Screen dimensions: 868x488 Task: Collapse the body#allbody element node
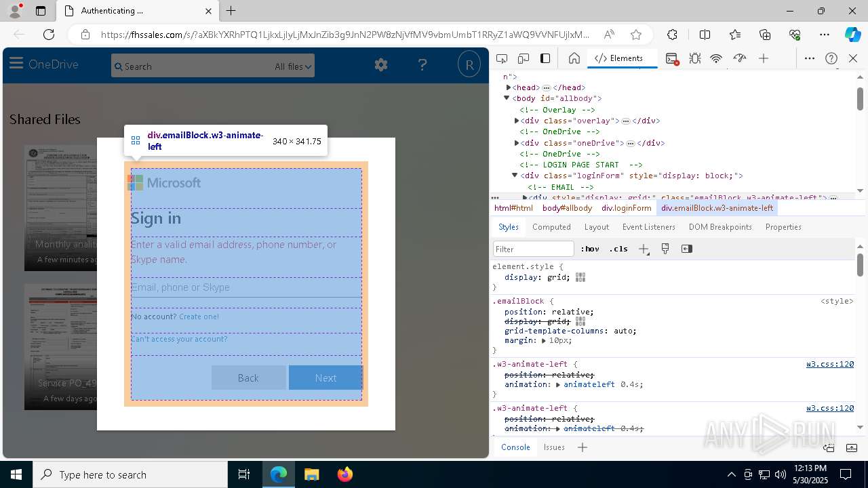pyautogui.click(x=507, y=98)
